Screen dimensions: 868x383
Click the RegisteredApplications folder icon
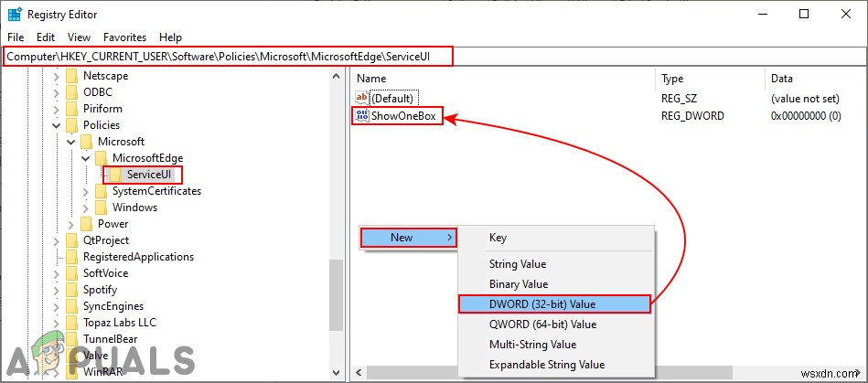tap(72, 257)
